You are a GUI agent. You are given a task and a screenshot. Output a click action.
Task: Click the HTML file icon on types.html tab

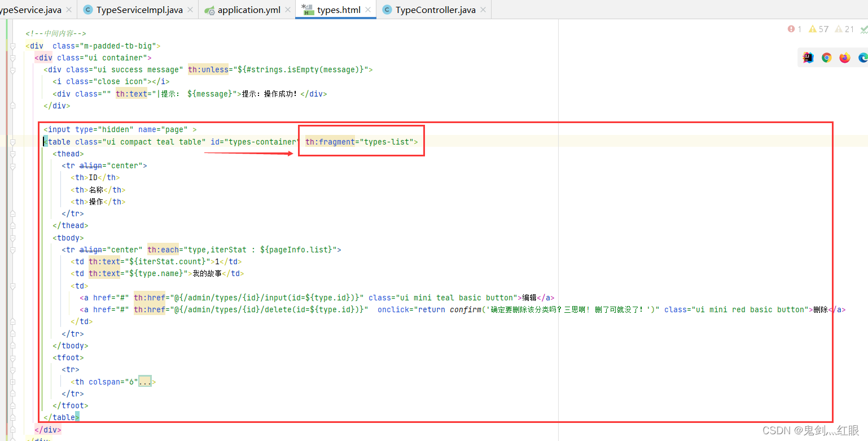tap(308, 10)
